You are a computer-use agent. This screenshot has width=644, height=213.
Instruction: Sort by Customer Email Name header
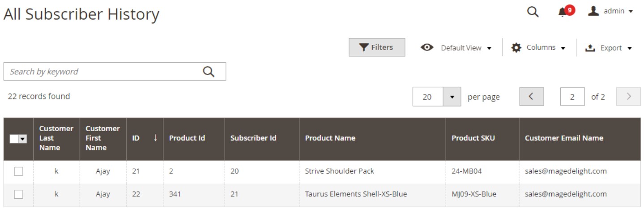click(564, 138)
